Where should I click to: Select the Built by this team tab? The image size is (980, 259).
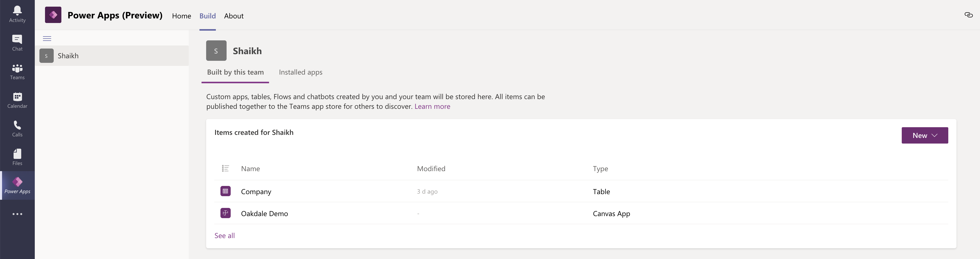(x=235, y=72)
